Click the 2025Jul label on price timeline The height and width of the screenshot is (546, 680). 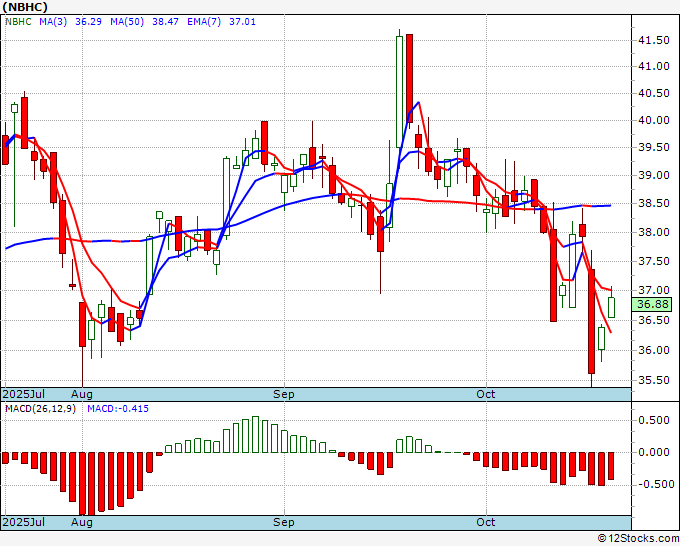click(24, 394)
